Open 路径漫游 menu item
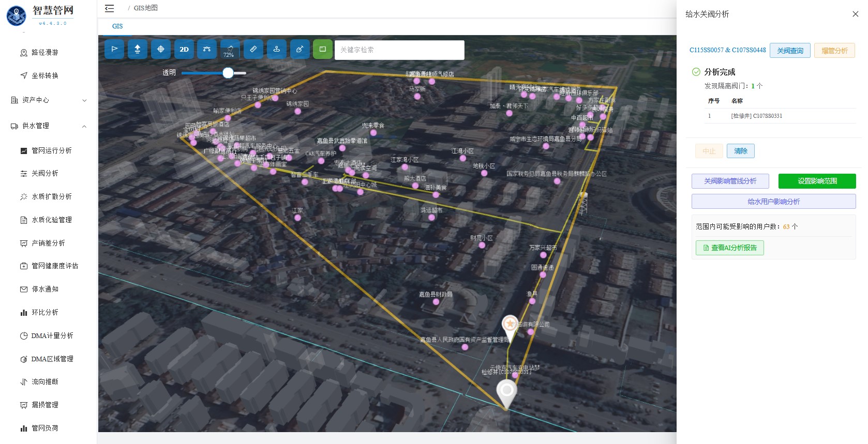This screenshot has width=868, height=444. 45,52
